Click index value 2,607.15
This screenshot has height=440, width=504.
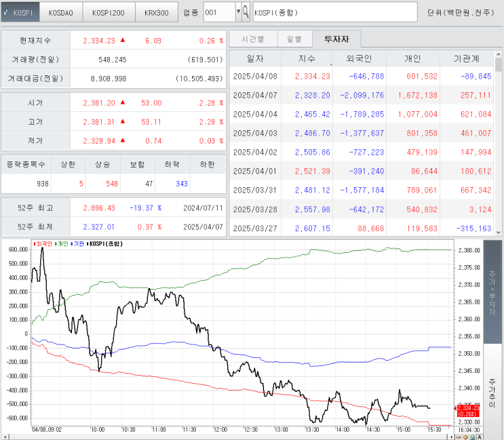point(313,228)
